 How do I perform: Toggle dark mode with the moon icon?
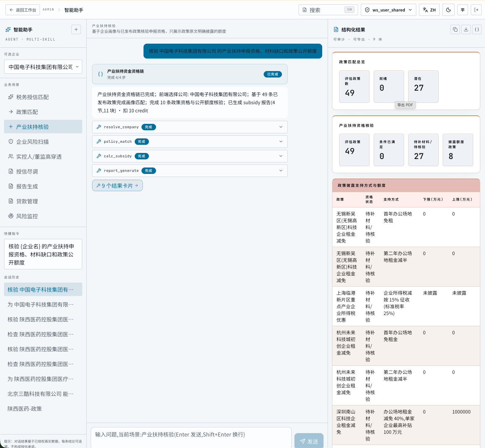pyautogui.click(x=448, y=10)
